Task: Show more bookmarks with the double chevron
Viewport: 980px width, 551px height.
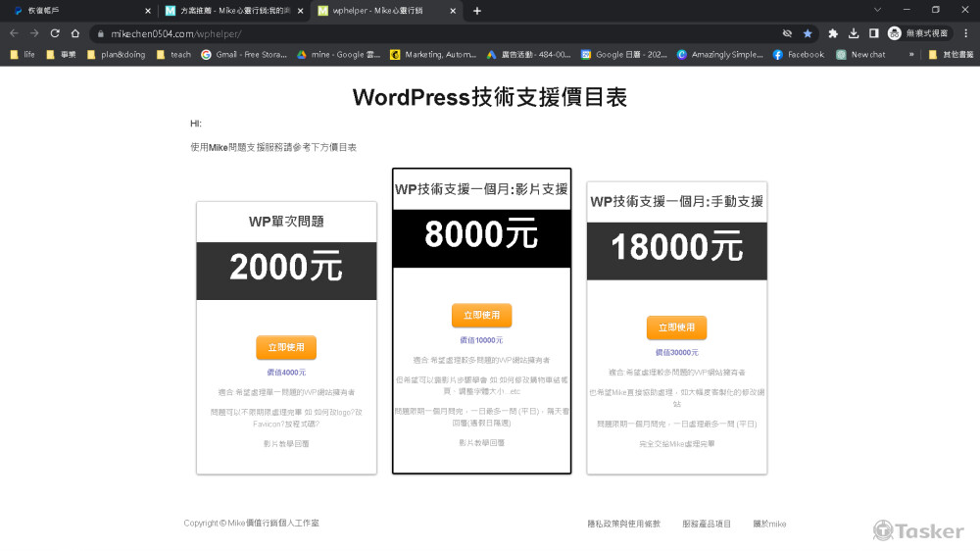Action: point(911,54)
